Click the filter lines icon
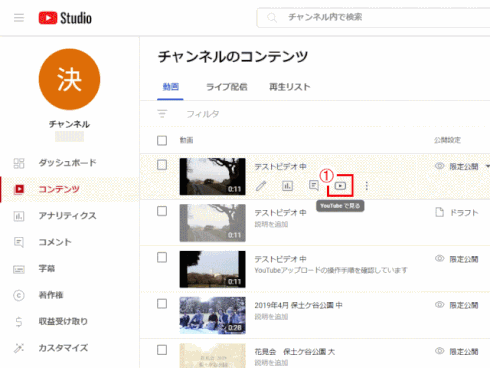 [x=162, y=114]
